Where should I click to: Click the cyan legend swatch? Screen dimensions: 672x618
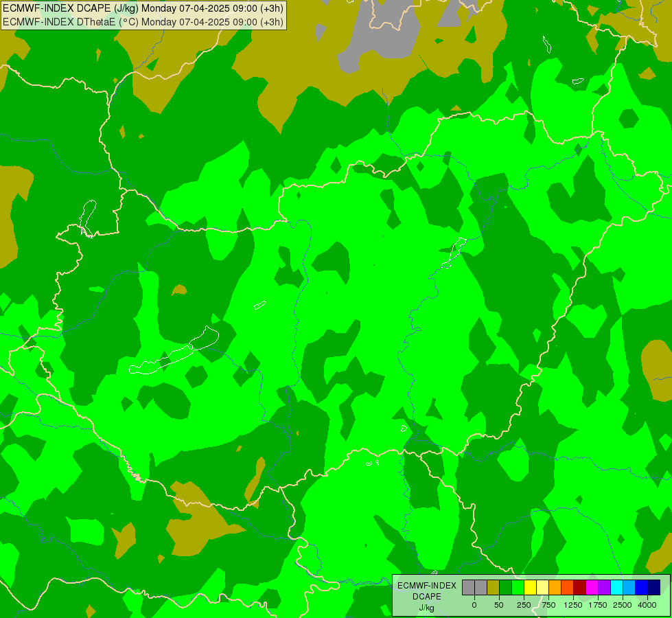(616, 588)
